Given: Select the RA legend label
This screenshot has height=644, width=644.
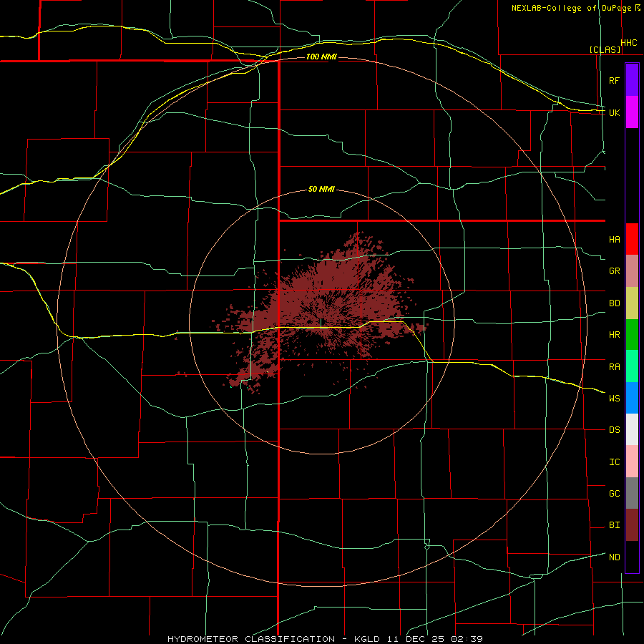Looking at the screenshot, I should point(614,367).
